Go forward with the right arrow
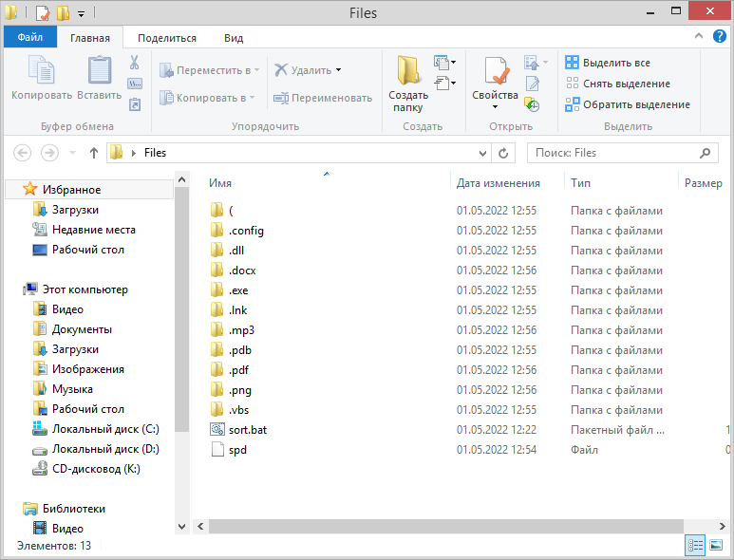The image size is (734, 560). pyautogui.click(x=49, y=153)
